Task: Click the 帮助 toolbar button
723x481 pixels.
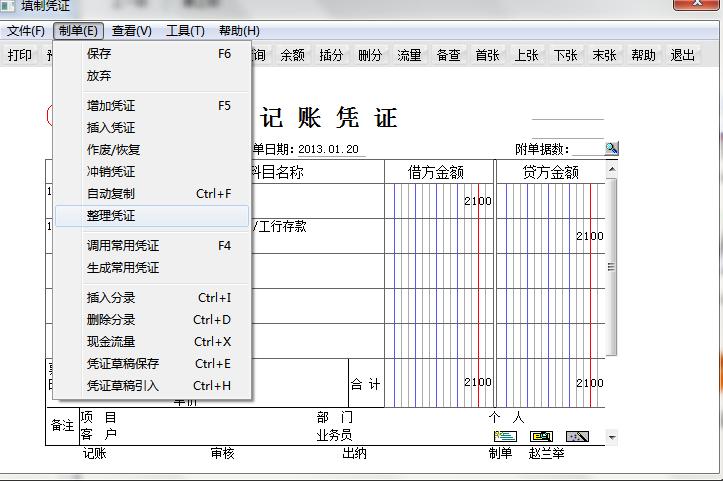Action: click(x=644, y=55)
